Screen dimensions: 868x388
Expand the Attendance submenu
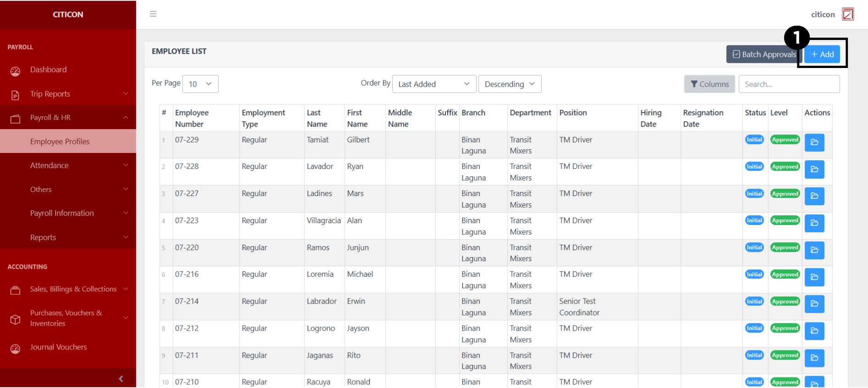(x=68, y=165)
